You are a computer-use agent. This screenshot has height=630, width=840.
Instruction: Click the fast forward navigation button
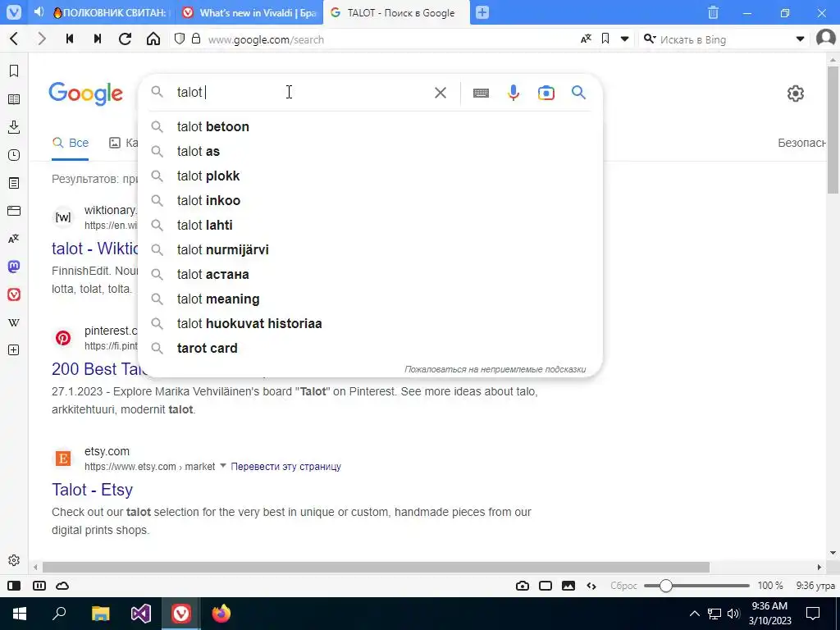coord(98,39)
